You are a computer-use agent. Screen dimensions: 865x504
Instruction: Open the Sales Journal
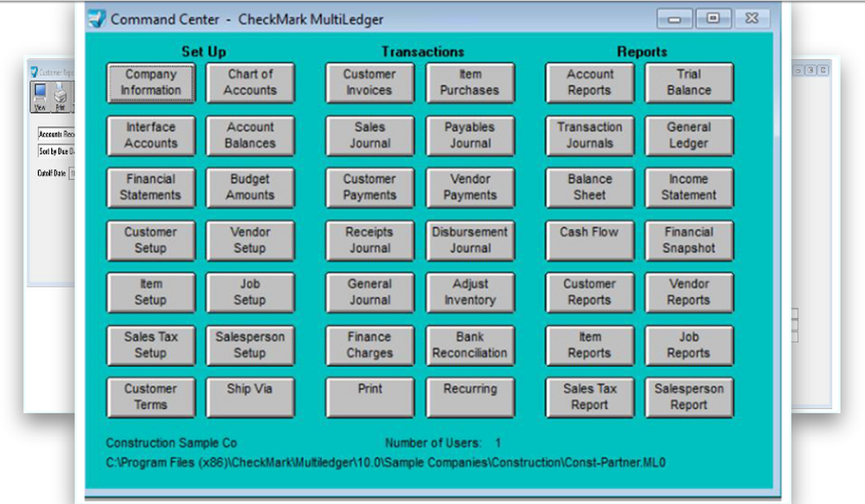point(369,136)
